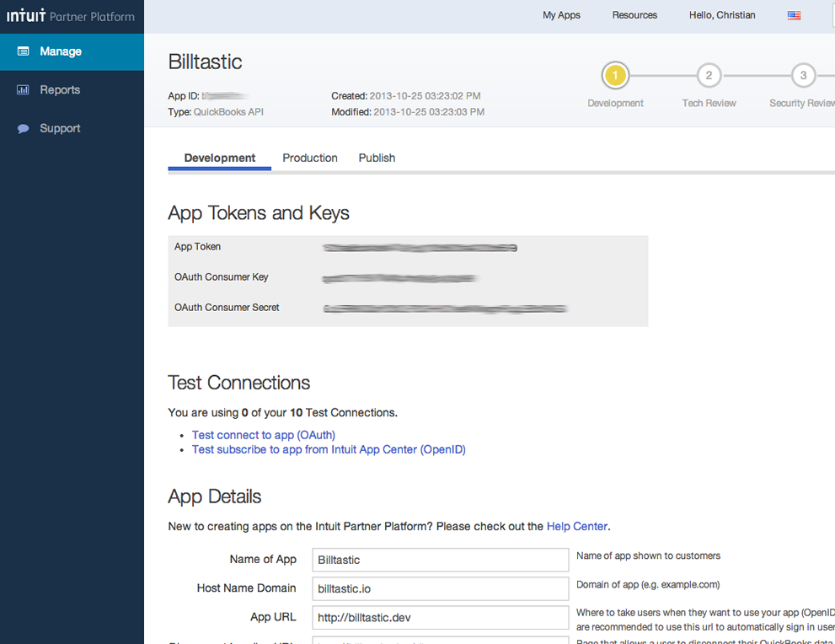This screenshot has height=644, width=835.
Task: Open the Support section label
Action: (60, 128)
